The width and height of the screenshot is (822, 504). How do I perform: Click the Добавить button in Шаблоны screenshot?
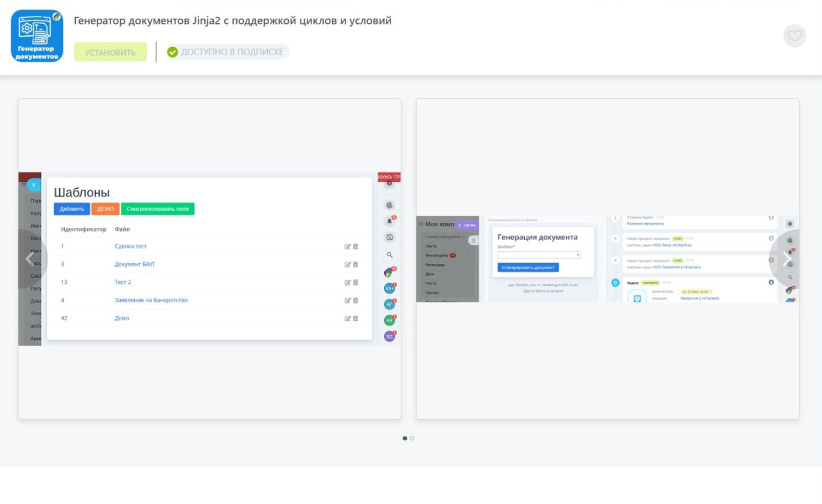tap(72, 209)
